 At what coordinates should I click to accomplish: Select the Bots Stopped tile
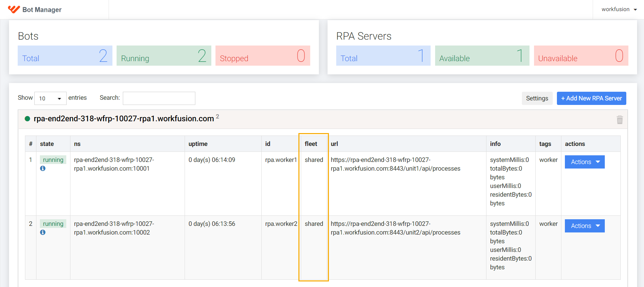click(x=263, y=56)
